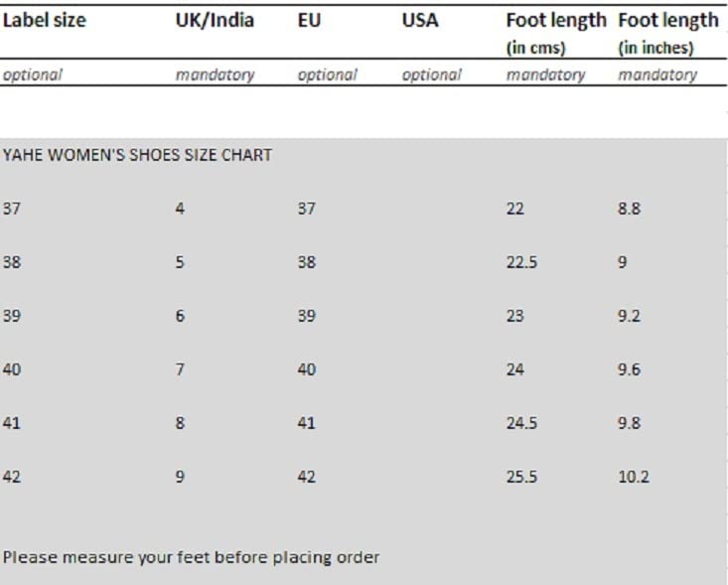This screenshot has height=585, width=728.
Task: Click UK/India size 9 cell
Action: (180, 477)
